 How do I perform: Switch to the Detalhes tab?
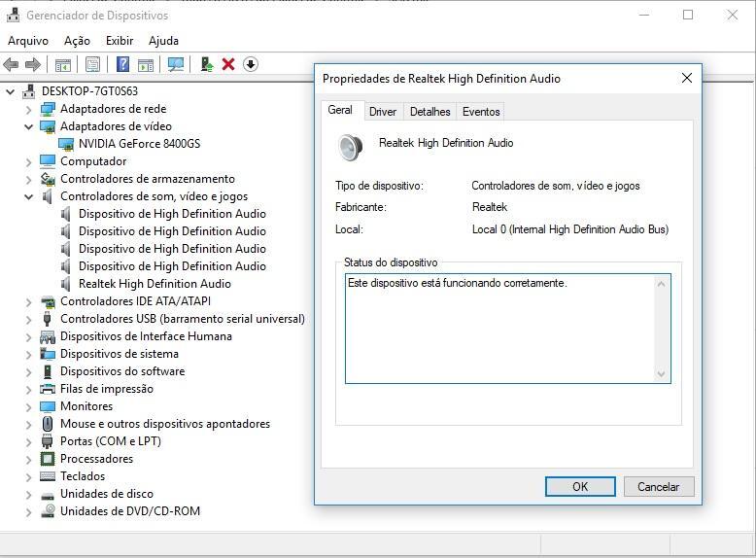430,112
